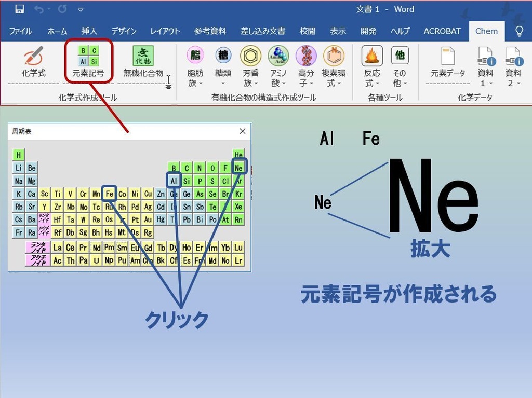Click the Al text in the document
This screenshot has height=398, width=532.
pos(327,139)
